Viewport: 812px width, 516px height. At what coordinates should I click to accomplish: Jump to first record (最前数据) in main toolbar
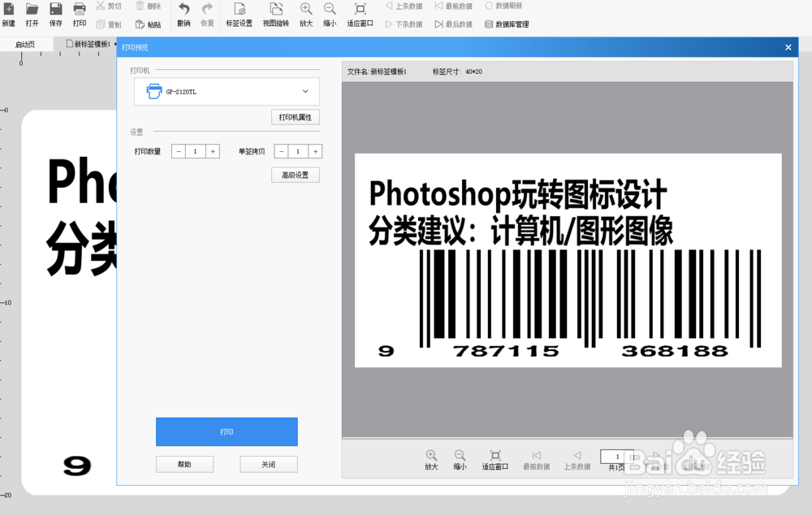click(x=453, y=7)
